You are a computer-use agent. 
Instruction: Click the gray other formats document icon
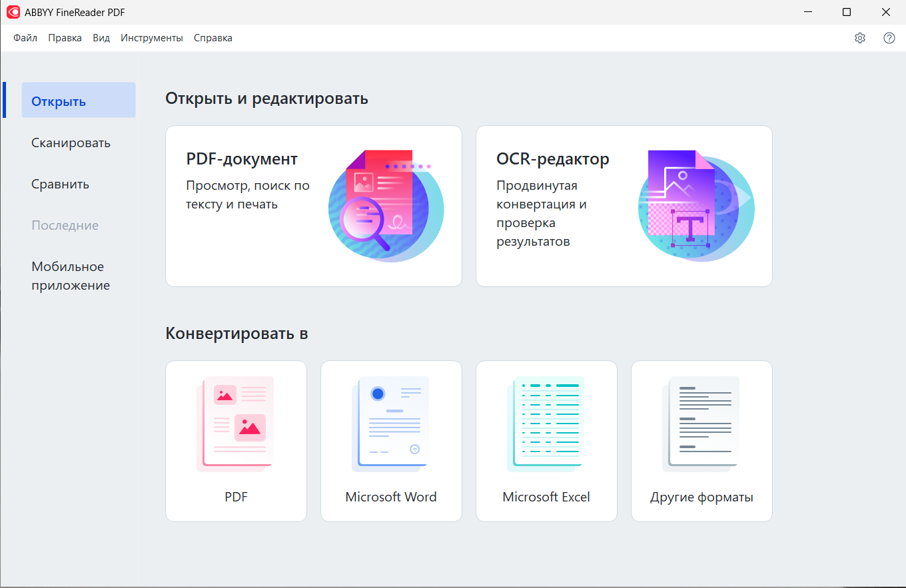click(x=701, y=424)
